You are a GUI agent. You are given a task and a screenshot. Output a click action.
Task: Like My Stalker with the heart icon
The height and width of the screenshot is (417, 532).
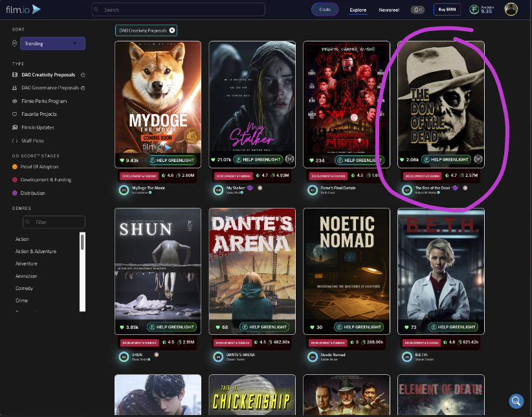213,159
